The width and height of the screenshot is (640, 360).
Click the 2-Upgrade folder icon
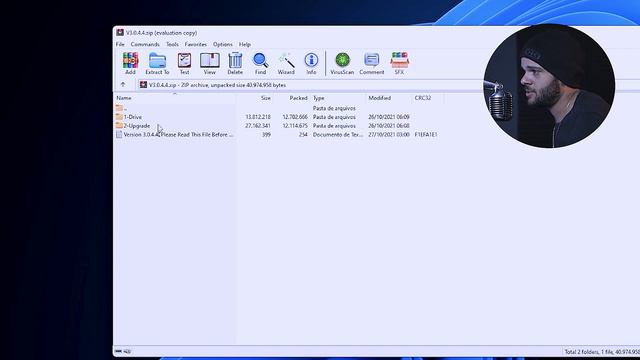pos(119,126)
